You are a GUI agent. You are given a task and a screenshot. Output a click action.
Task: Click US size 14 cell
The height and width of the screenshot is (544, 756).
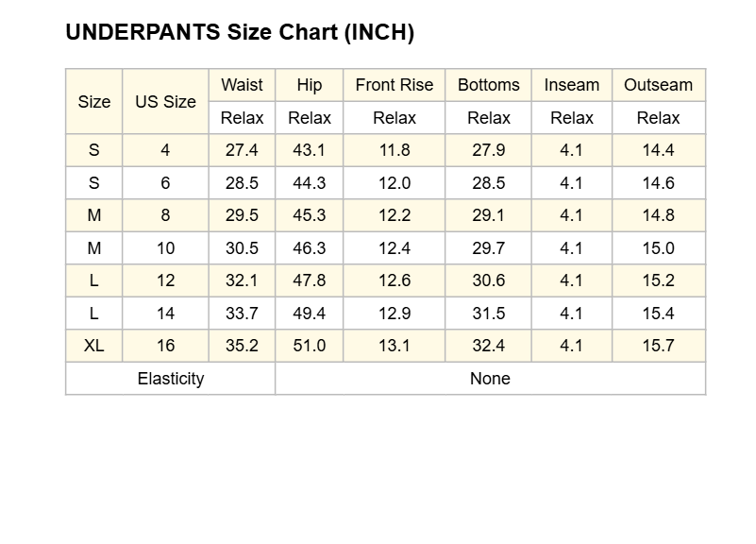pos(165,313)
